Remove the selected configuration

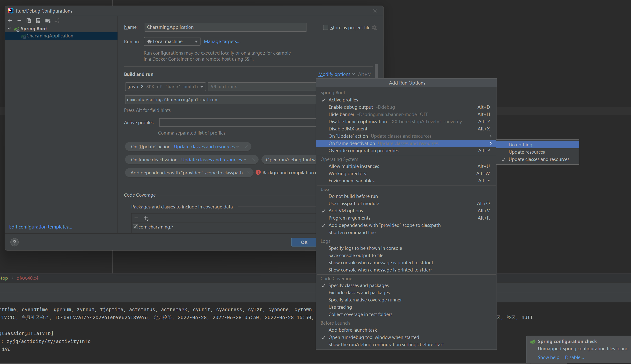(19, 21)
